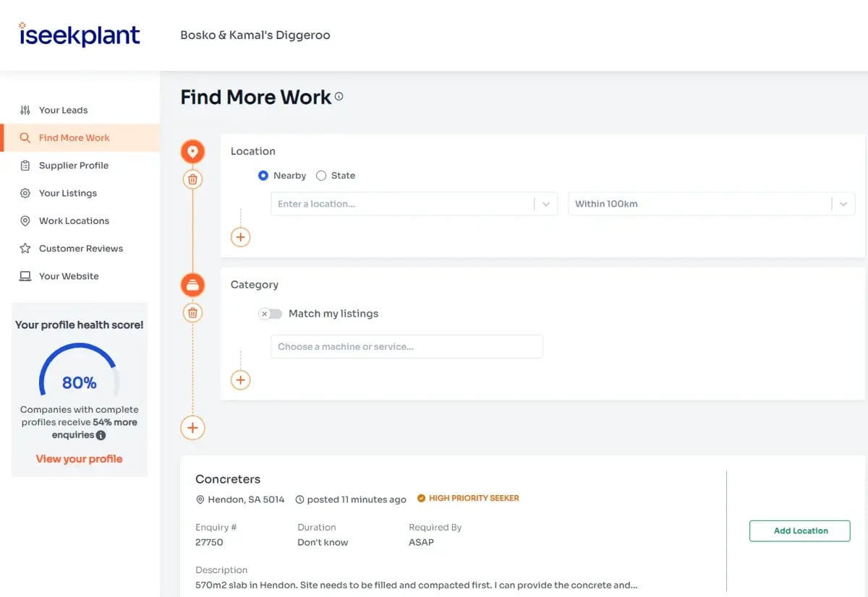Click the Hendon, SA 5014 location text
The height and width of the screenshot is (597, 868).
(246, 499)
